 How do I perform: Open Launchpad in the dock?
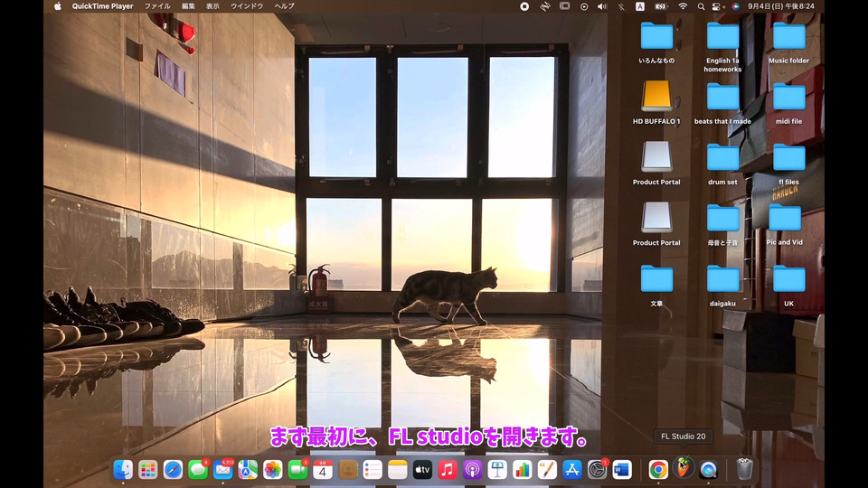point(147,470)
